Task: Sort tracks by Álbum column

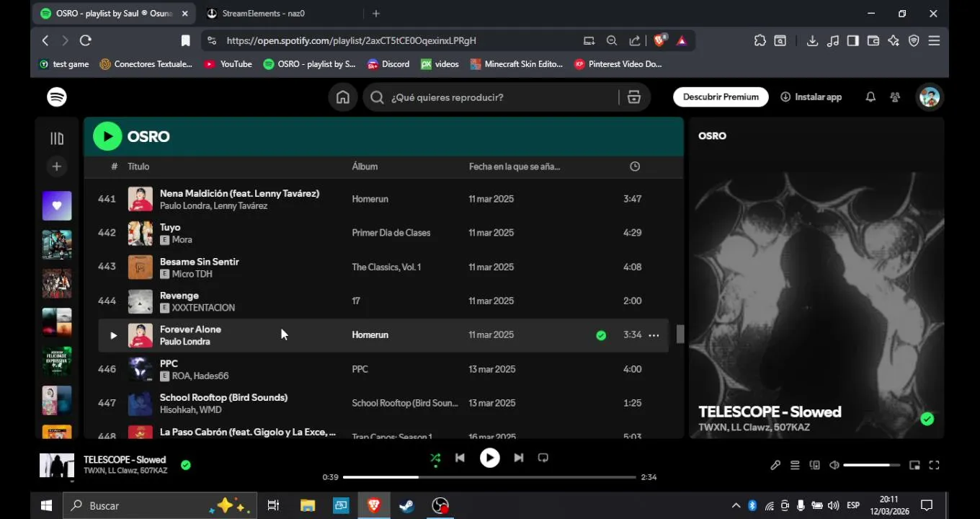Action: pyautogui.click(x=365, y=167)
